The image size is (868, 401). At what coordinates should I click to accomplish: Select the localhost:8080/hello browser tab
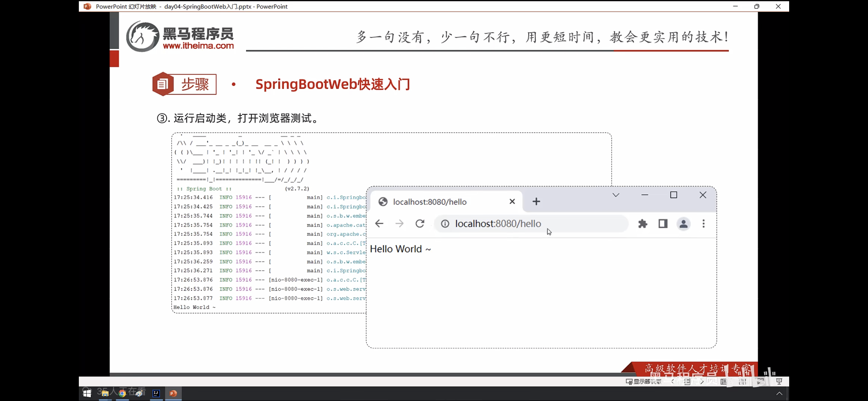[447, 202]
